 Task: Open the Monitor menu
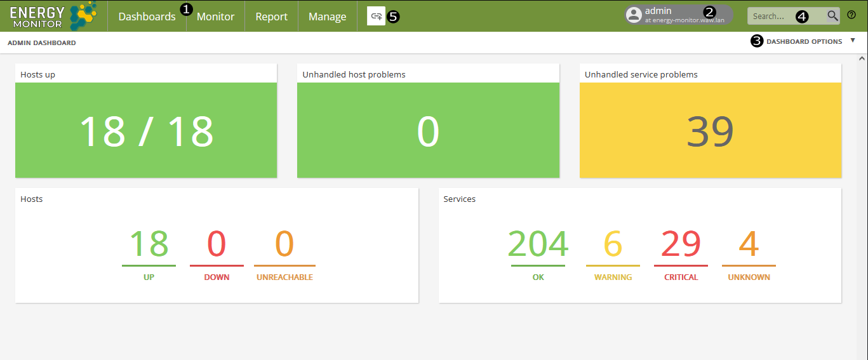point(215,17)
